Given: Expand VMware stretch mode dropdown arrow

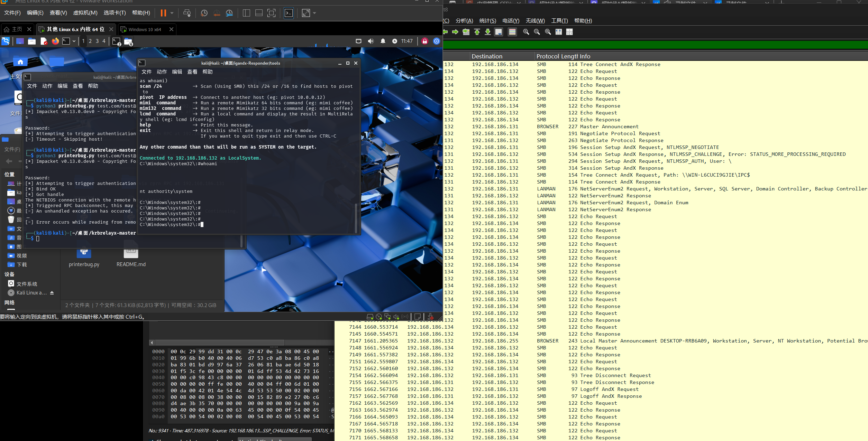Looking at the screenshot, I should [x=314, y=13].
